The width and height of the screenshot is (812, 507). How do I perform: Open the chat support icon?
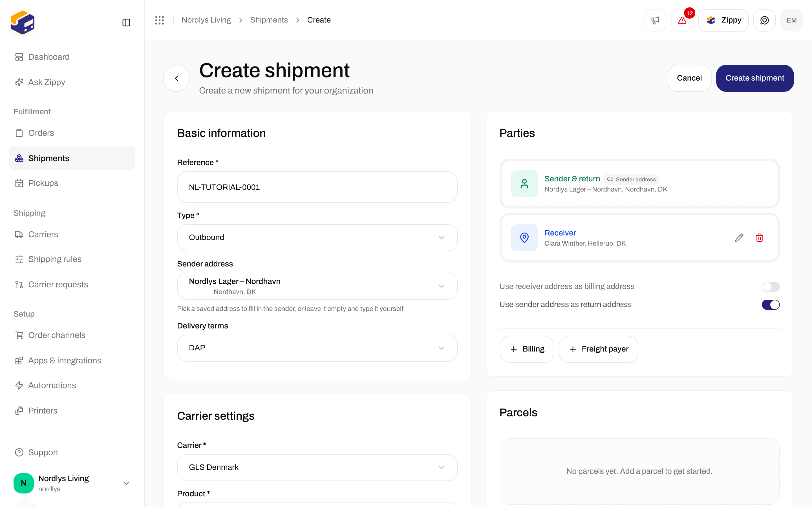(x=764, y=20)
